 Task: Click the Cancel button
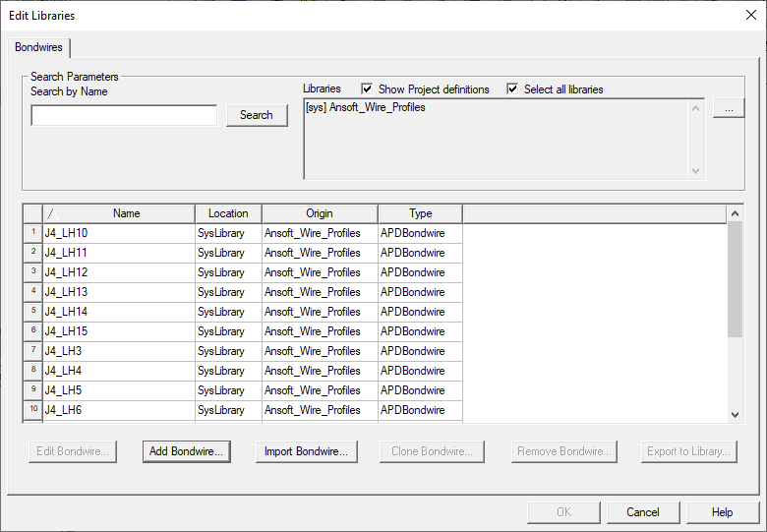[x=642, y=512]
